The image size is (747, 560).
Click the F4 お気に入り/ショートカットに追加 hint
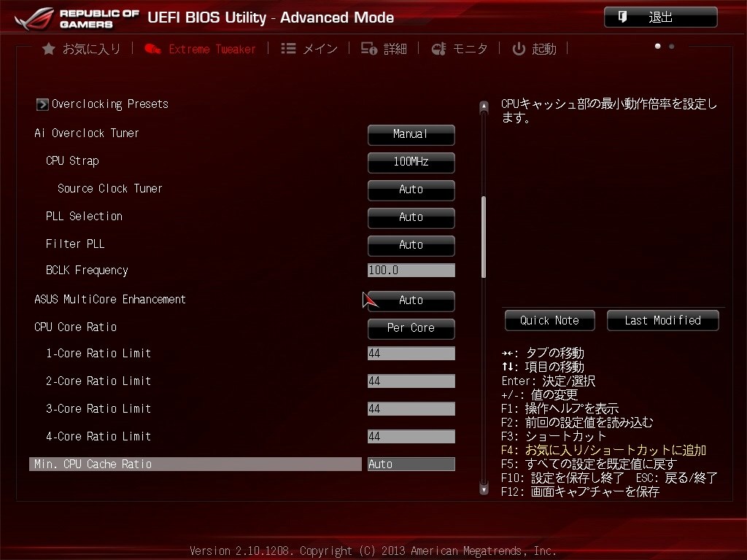click(603, 450)
